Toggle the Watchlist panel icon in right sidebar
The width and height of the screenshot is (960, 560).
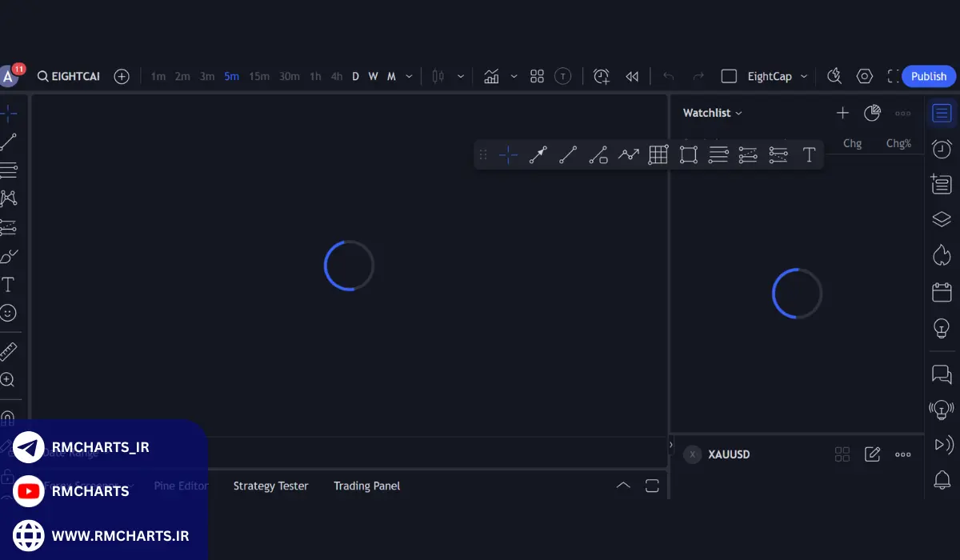point(942,114)
